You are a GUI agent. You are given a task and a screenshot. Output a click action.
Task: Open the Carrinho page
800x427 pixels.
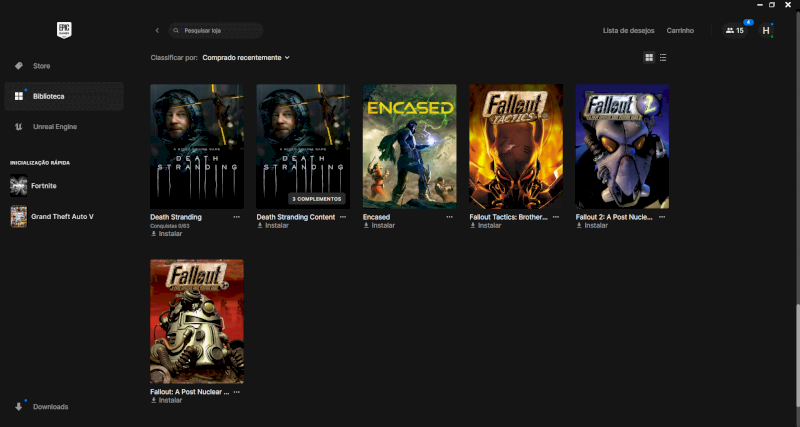[680, 31]
